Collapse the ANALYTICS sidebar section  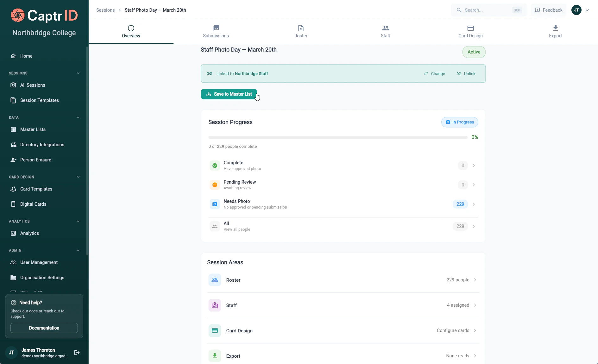[x=78, y=221]
